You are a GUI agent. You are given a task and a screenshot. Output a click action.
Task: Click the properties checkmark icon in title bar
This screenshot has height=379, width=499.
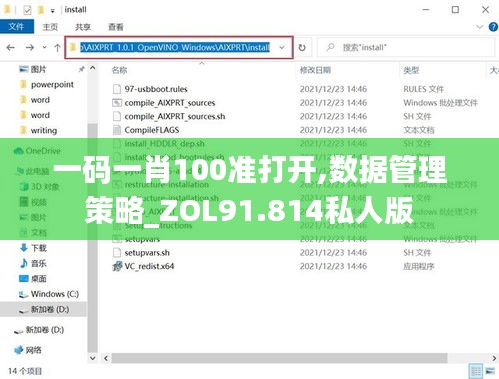coord(27,10)
